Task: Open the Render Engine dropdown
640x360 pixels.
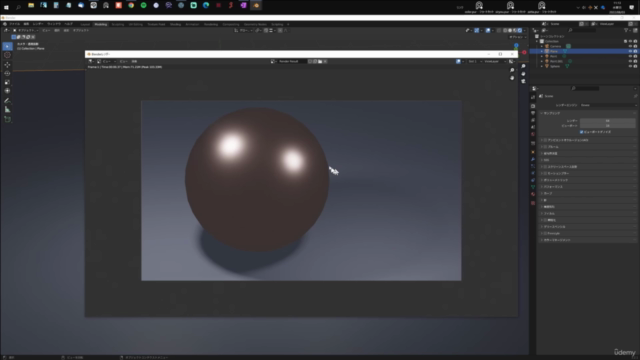Action: tap(608, 105)
